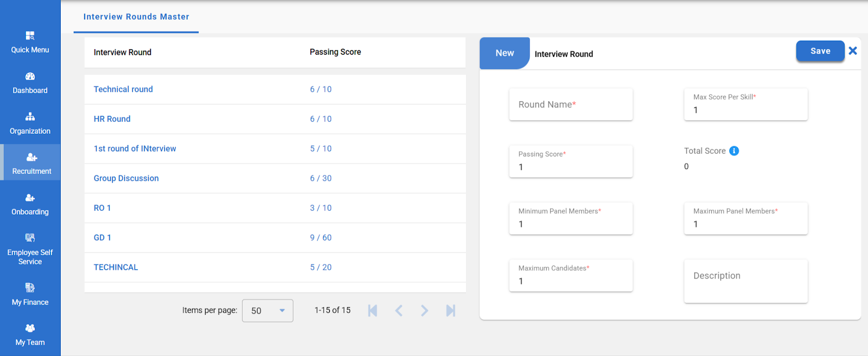Open the Technical round entry

tap(123, 89)
